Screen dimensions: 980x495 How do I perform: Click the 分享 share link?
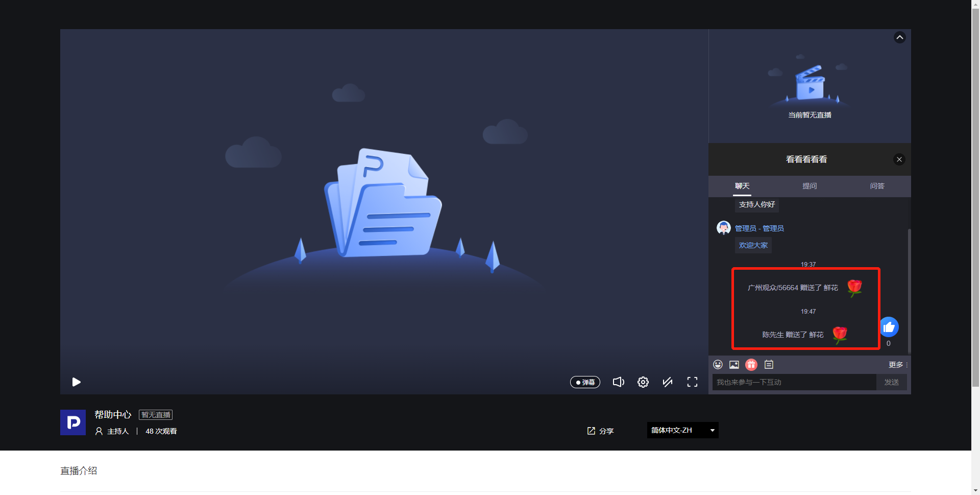point(600,431)
